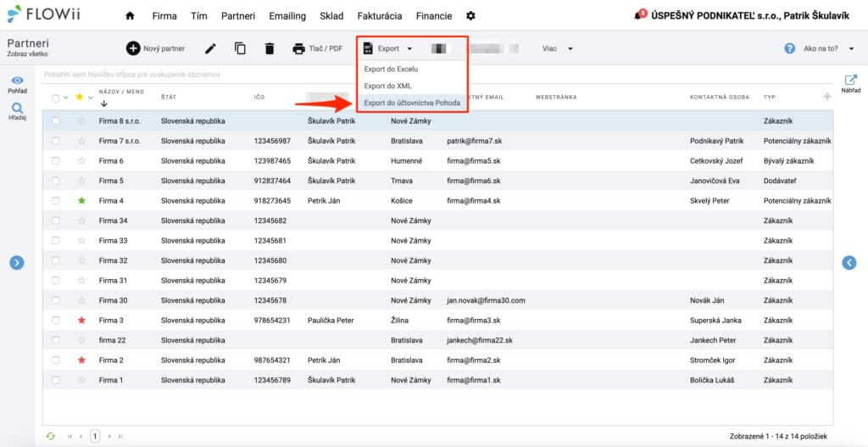
Task: Click the FLOWii logo
Action: tap(44, 14)
